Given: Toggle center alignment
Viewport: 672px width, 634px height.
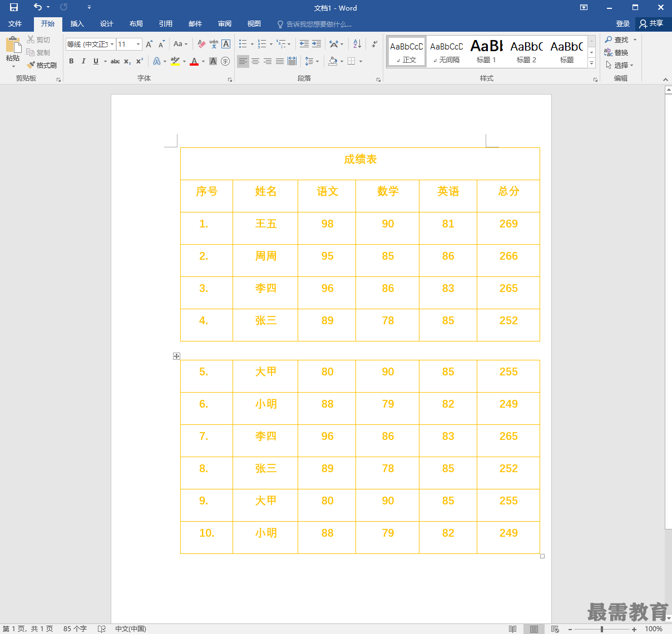Looking at the screenshot, I should (255, 61).
